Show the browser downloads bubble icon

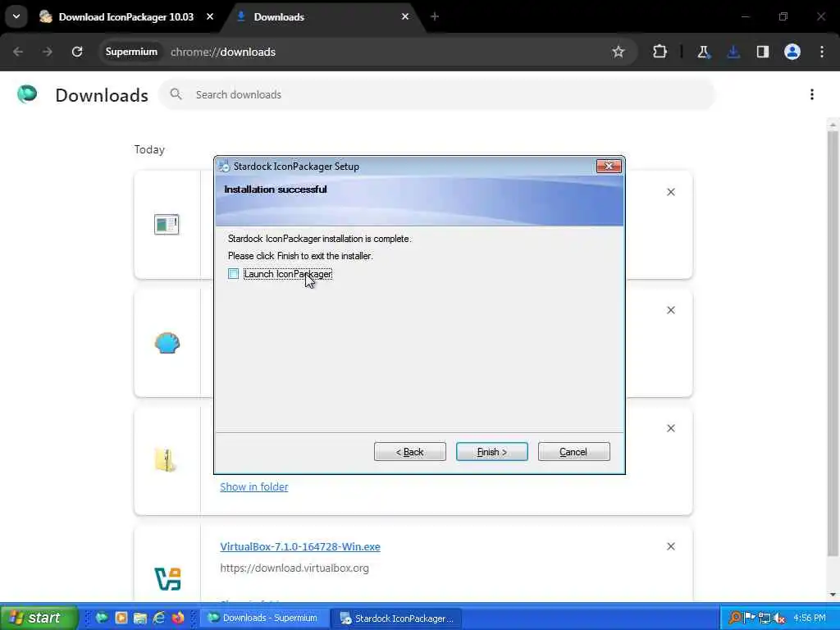733,52
